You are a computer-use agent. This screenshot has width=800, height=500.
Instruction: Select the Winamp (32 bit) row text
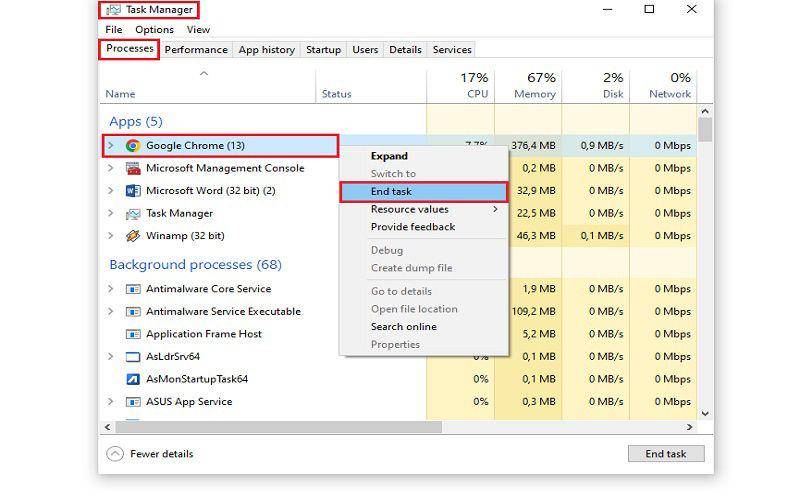(x=185, y=236)
